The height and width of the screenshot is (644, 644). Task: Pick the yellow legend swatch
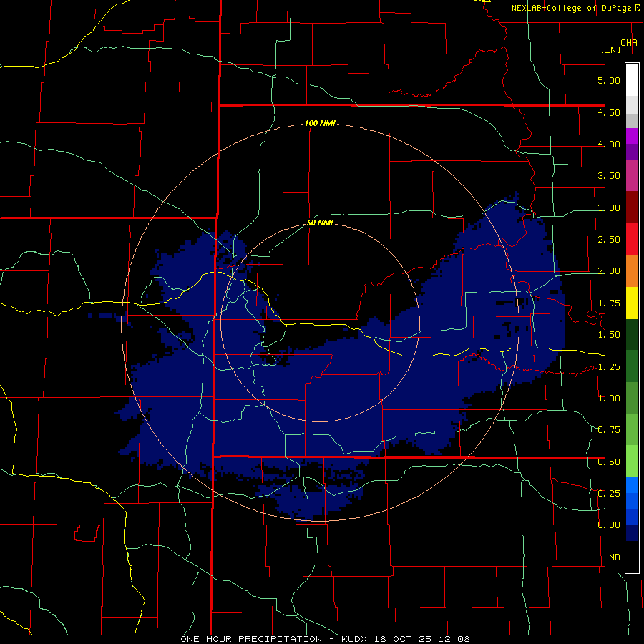(632, 303)
